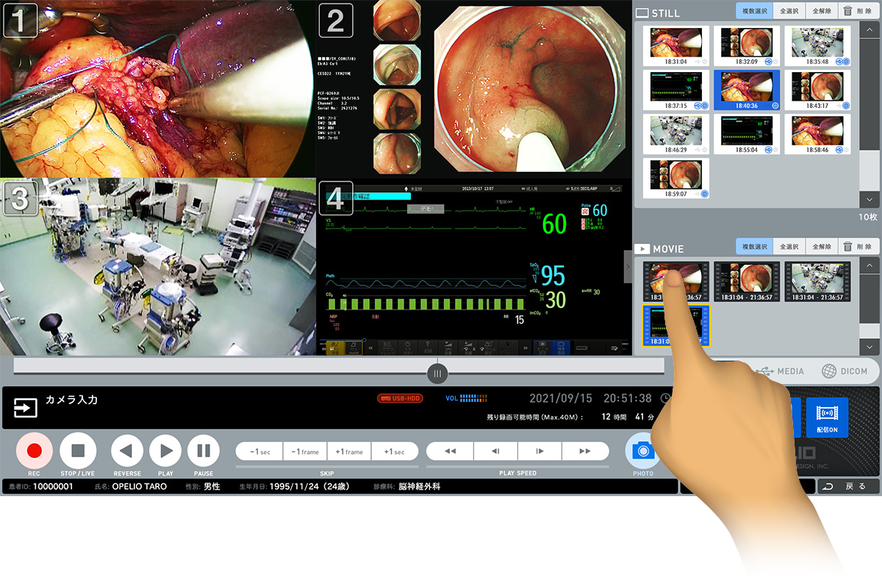Click 全選択 select-all in the STILL panel
This screenshot has width=882, height=588.
coord(789,10)
